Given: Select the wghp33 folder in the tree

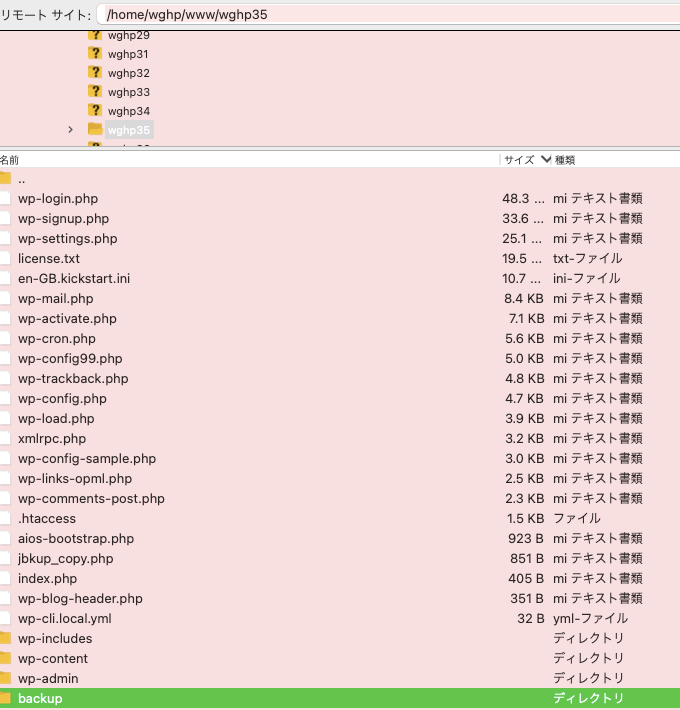Looking at the screenshot, I should point(129,92).
